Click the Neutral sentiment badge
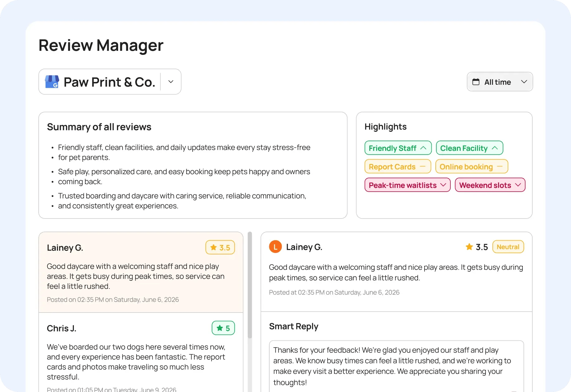This screenshot has width=571, height=392. click(x=508, y=247)
